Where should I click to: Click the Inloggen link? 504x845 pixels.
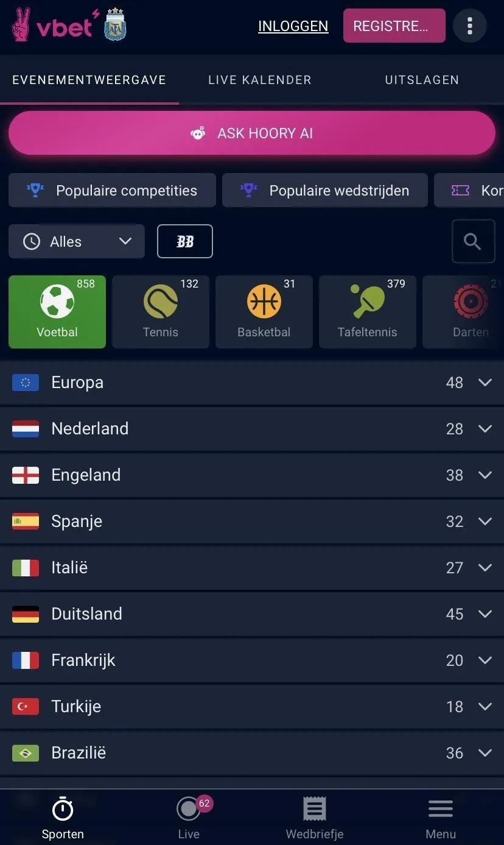(293, 26)
